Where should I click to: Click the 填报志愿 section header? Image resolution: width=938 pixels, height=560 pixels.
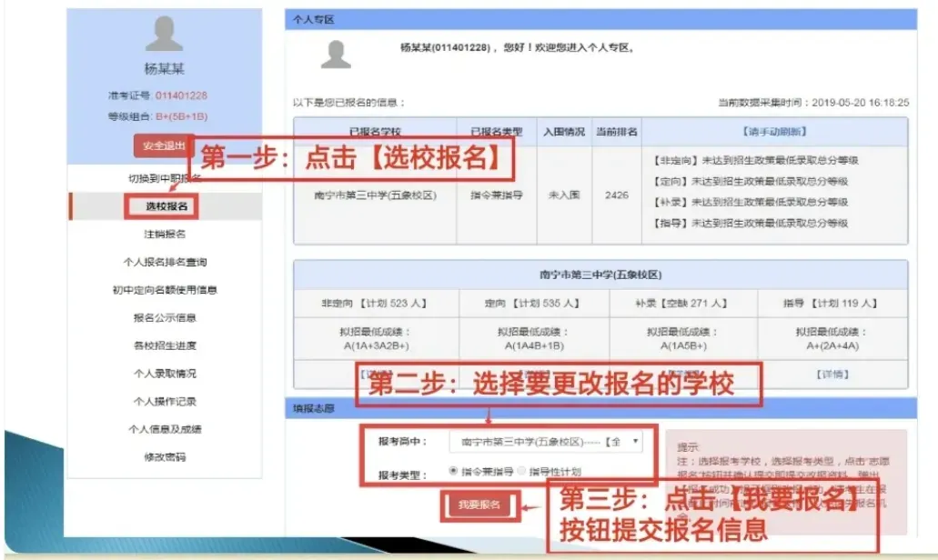pos(600,408)
